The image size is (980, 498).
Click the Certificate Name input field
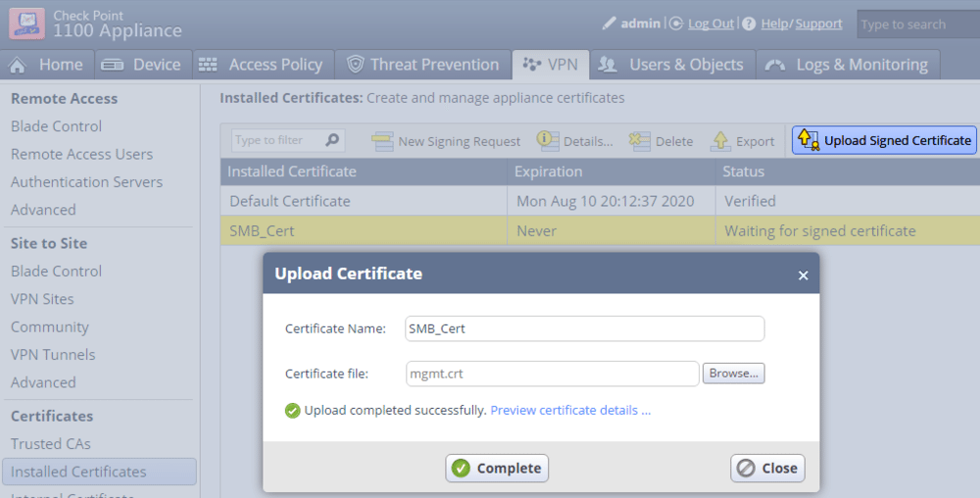(584, 328)
